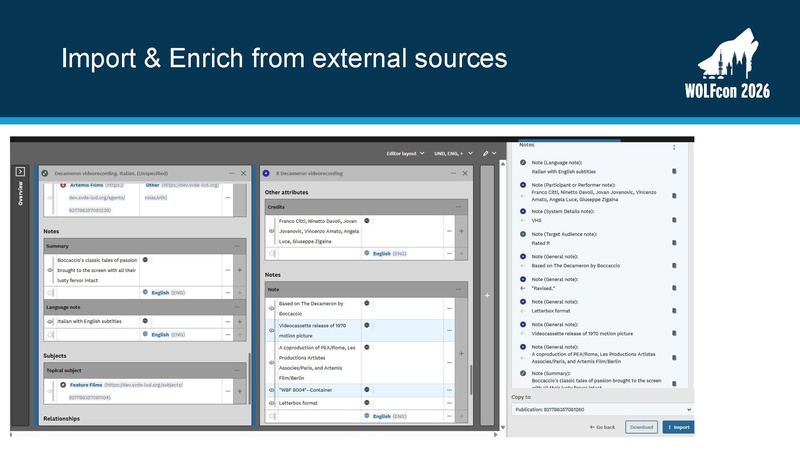
Task: Click the left panel vertical scrollbar thumb
Action: click(x=249, y=379)
